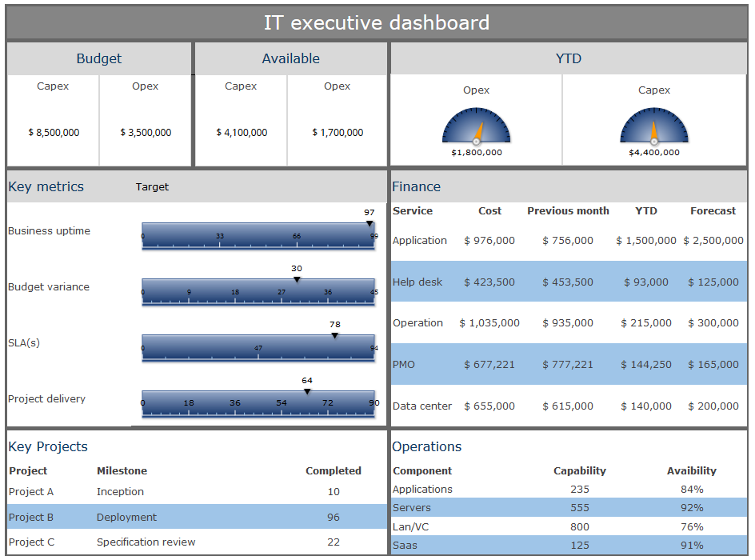Select Data center forecast $ 200,000
Viewport: 755px width, 560px height.
[713, 406]
